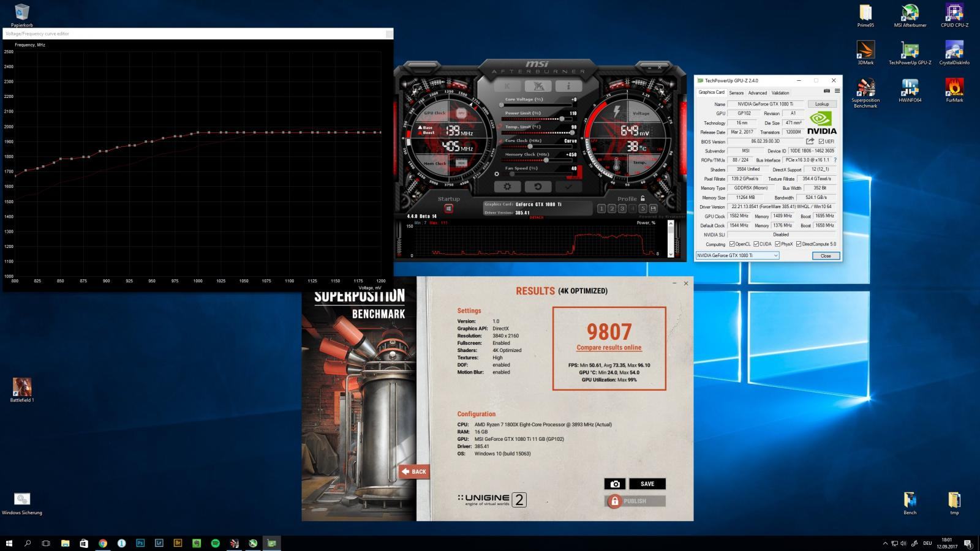Adjust the Power Limit slider handle

click(562, 119)
